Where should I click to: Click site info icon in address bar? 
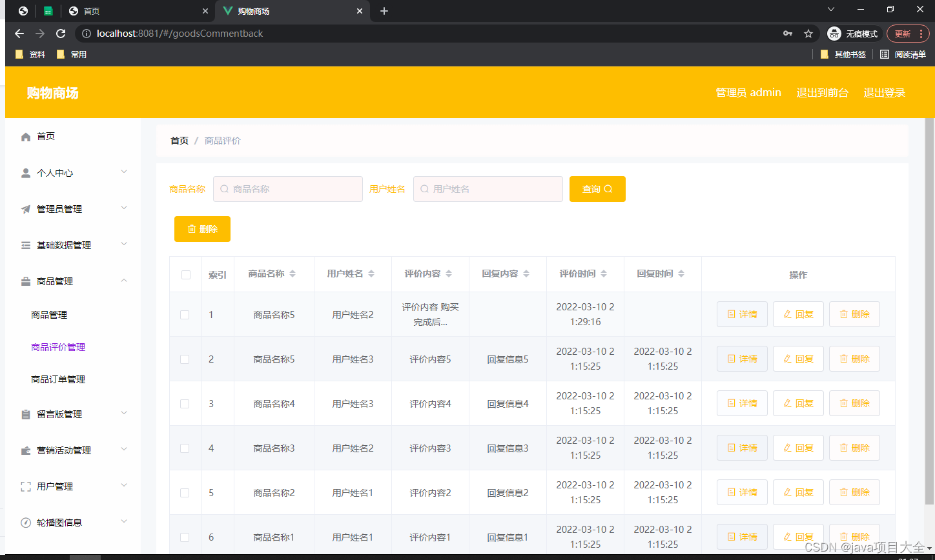(87, 34)
